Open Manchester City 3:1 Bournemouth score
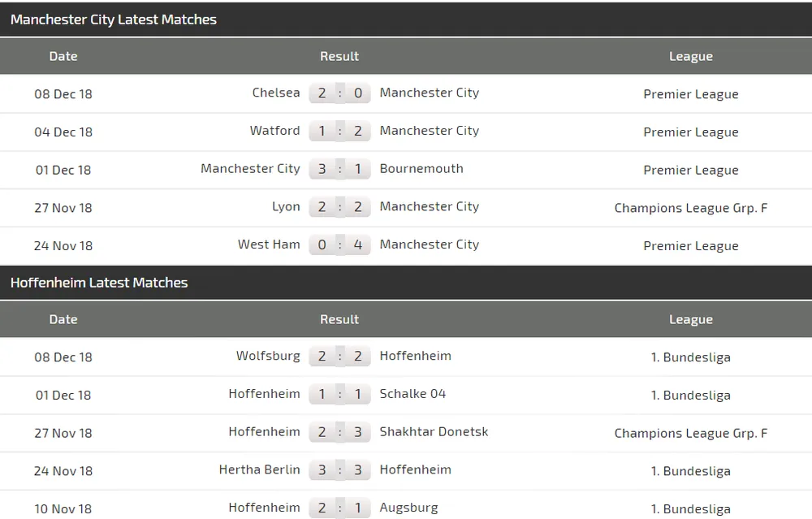This screenshot has height=519, width=812. (x=339, y=169)
